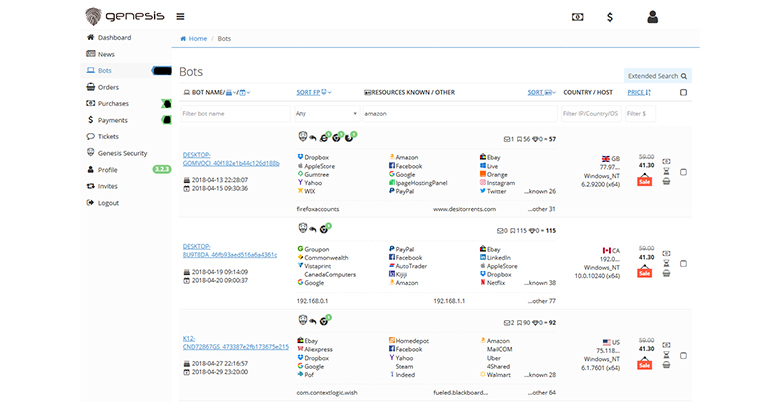The image size is (780, 406).
Task: Check the box for the CA bot row
Action: 683,264
